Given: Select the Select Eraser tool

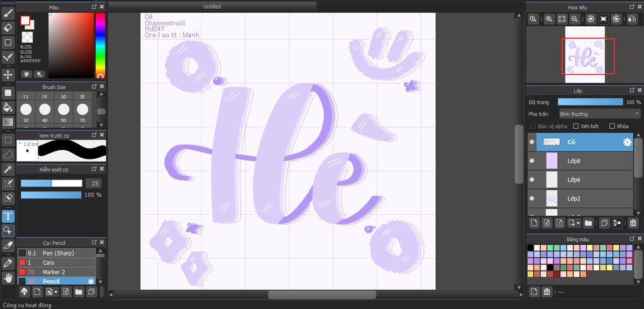Looking at the screenshot, I should [8, 197].
